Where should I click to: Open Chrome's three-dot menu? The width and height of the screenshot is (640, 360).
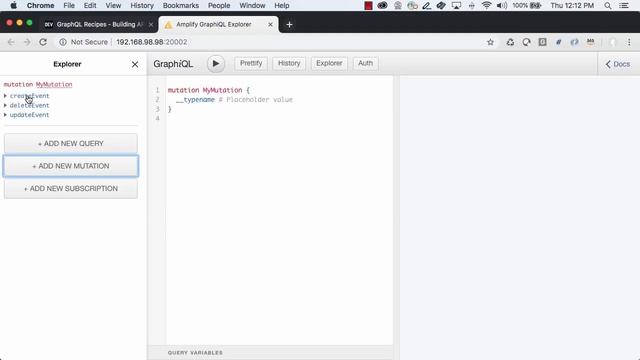coord(629,42)
